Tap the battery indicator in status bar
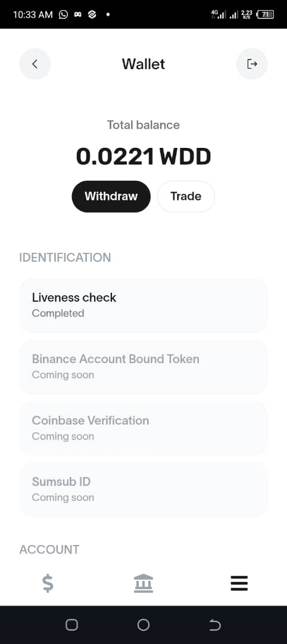287x644 pixels. 265,15
